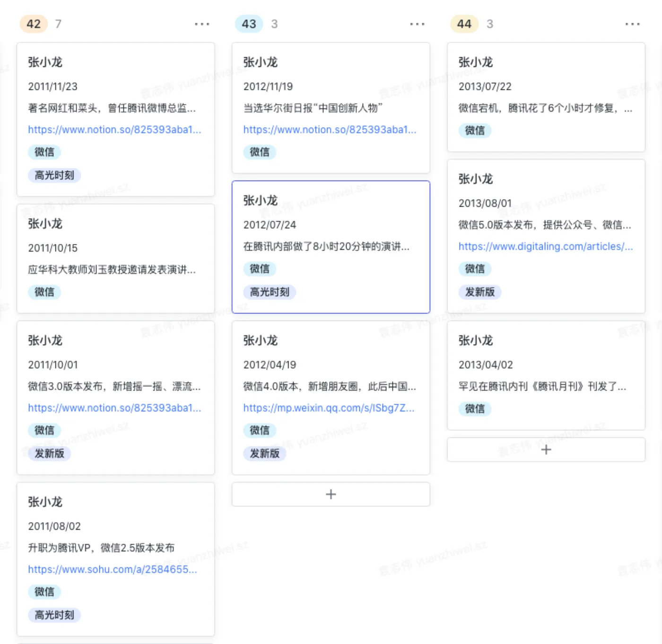Click the 张小龙 title on the 2012/07/24 card
662x644 pixels.
tap(260, 201)
